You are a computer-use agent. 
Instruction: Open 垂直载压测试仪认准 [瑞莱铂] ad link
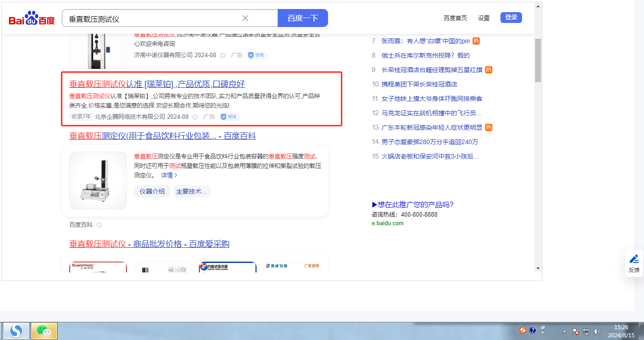pyautogui.click(x=157, y=84)
